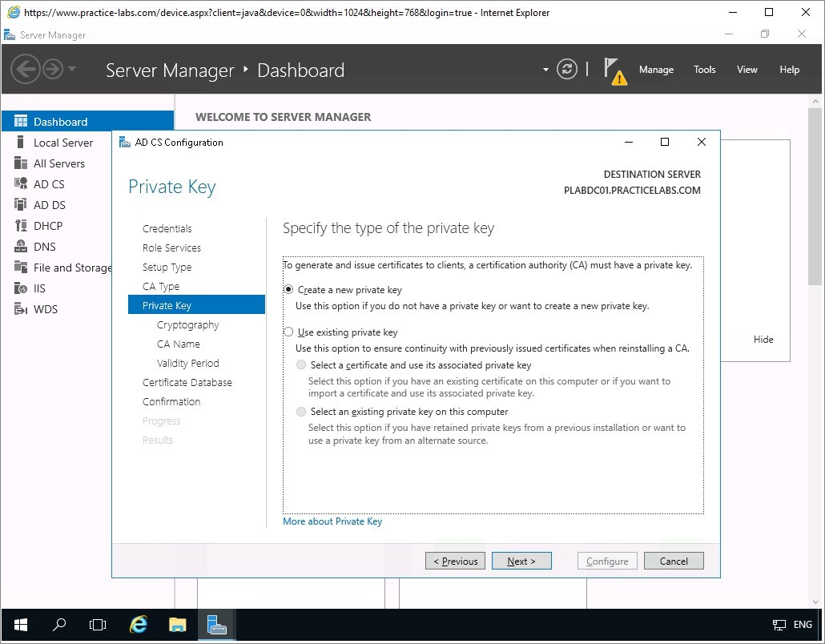Open Task View on the taskbar
This screenshot has height=644, width=825.
98,625
